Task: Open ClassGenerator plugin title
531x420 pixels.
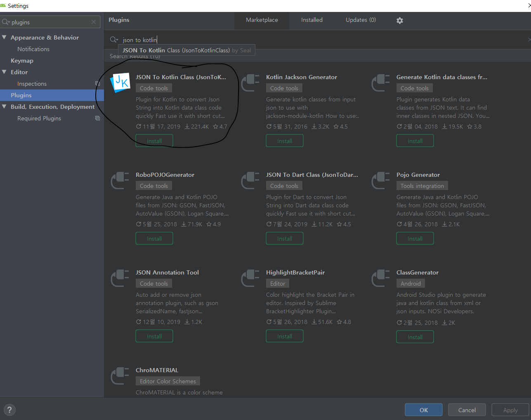Action: [x=418, y=272]
